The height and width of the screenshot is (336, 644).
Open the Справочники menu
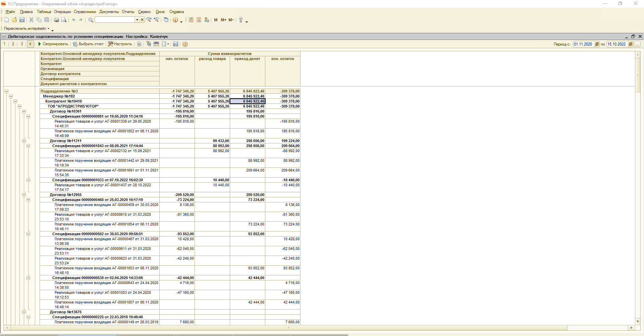pyautogui.click(x=85, y=12)
